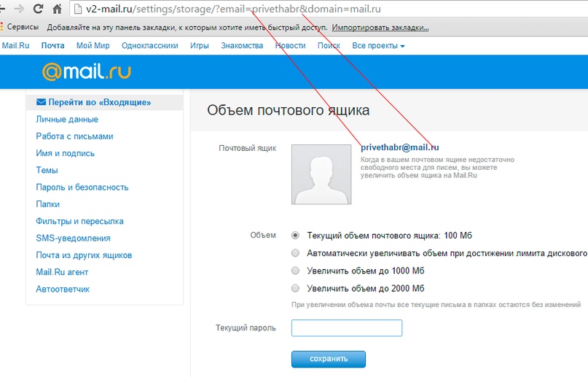Open «Новости» in top navigation
The image size is (588, 377).
click(290, 46)
